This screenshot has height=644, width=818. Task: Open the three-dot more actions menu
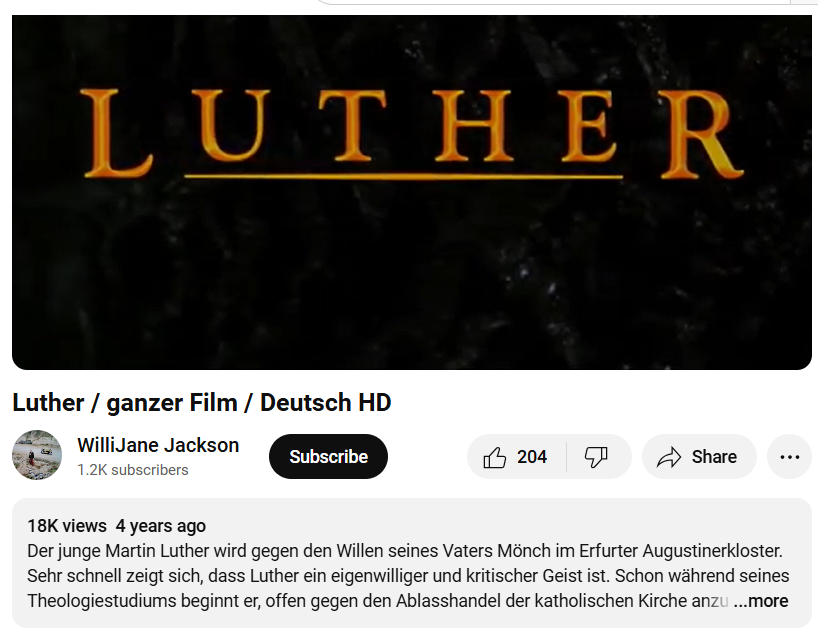point(789,457)
